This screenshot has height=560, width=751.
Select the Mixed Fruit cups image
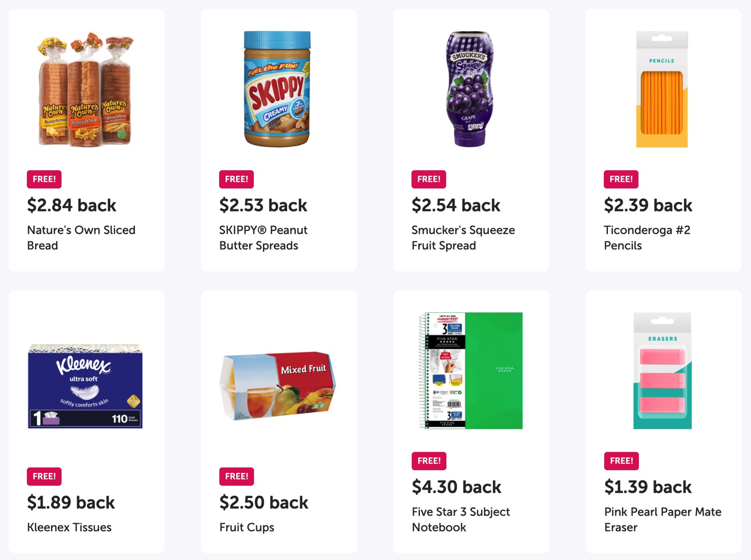[278, 386]
